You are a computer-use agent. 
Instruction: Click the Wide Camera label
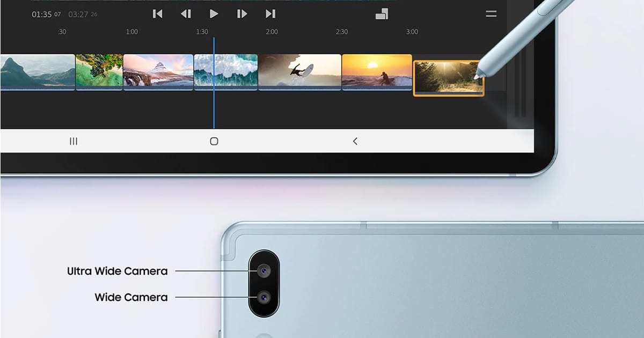[131, 297]
